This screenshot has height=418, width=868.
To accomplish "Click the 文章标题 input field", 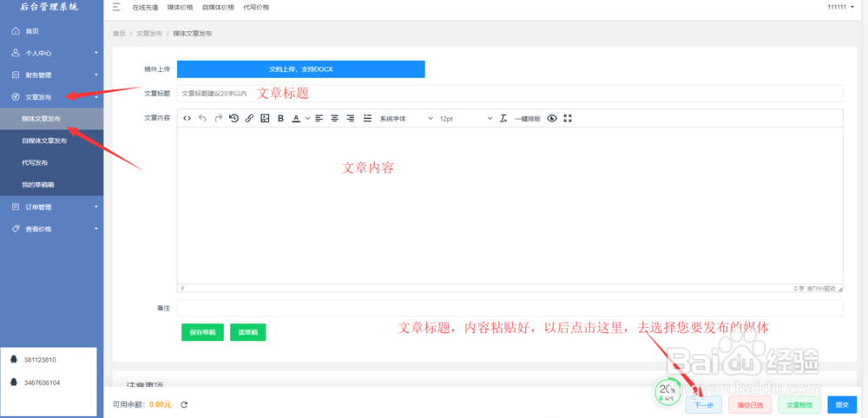I will (x=510, y=94).
